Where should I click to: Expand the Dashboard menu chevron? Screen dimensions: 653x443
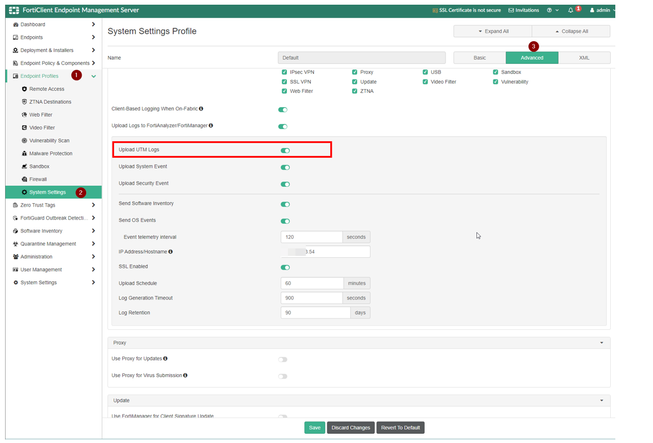[x=93, y=25]
